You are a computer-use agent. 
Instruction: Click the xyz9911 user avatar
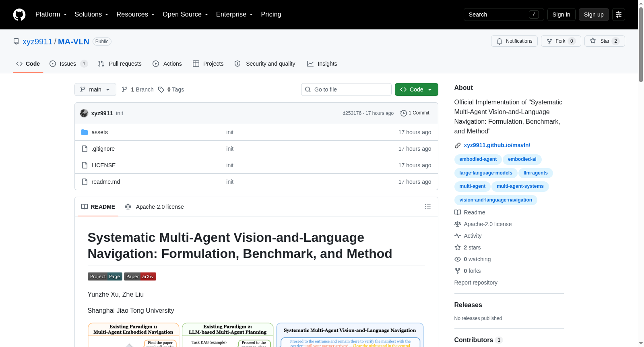click(84, 113)
